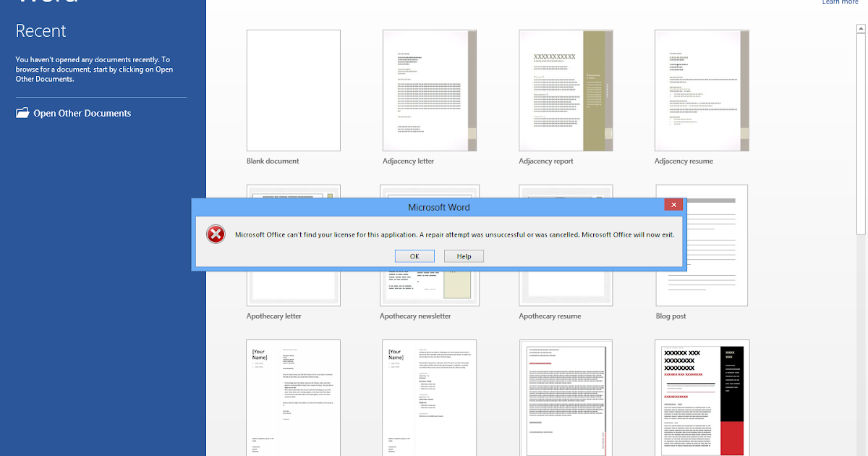Close the Microsoft Word error dialog
The image size is (868, 456).
[673, 206]
